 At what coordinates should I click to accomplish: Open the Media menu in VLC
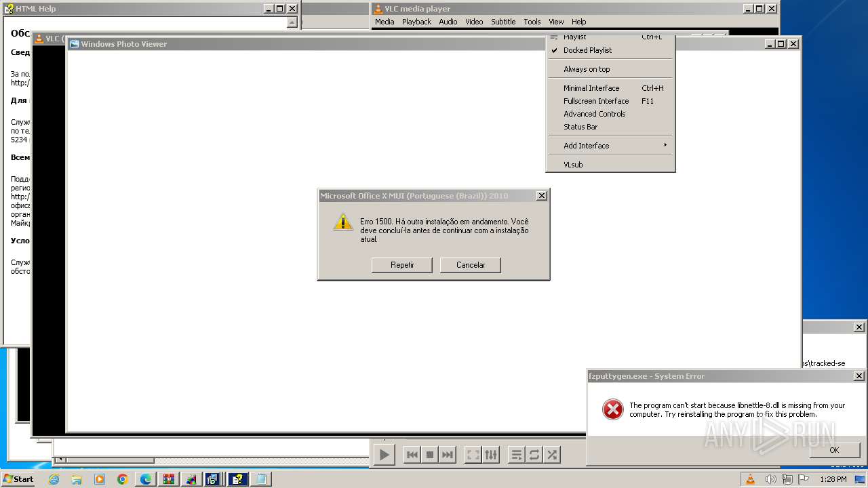tap(384, 22)
